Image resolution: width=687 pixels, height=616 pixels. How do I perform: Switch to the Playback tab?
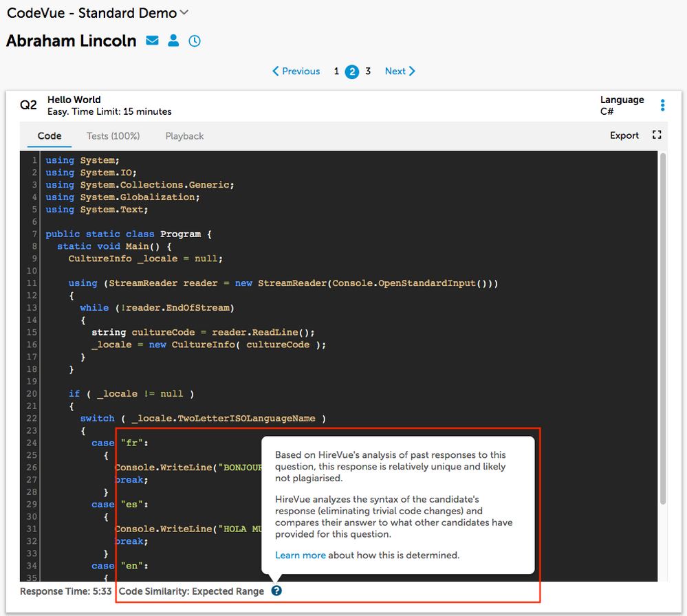click(184, 136)
